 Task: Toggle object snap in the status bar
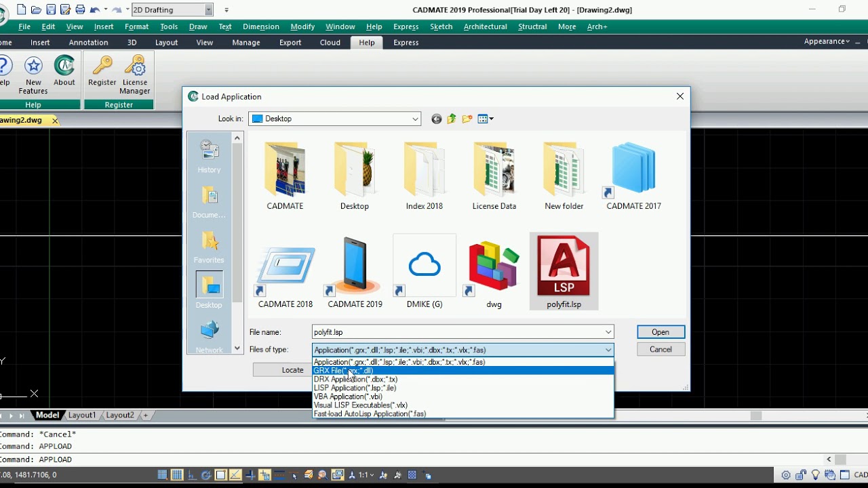tap(221, 475)
